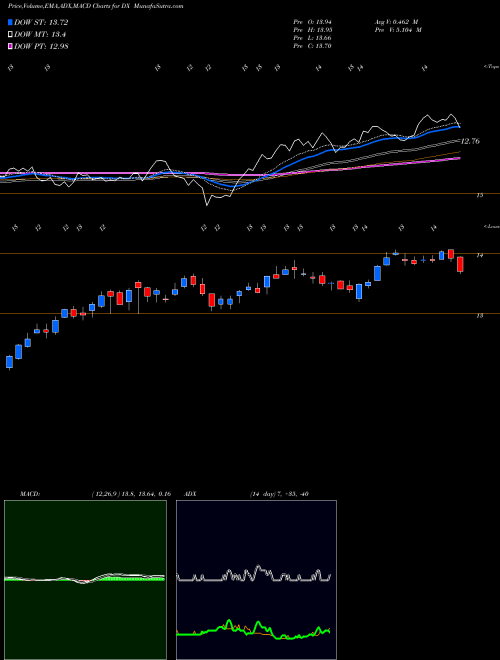
Task: Click the 13 price axis label
Action: pyautogui.click(x=479, y=315)
